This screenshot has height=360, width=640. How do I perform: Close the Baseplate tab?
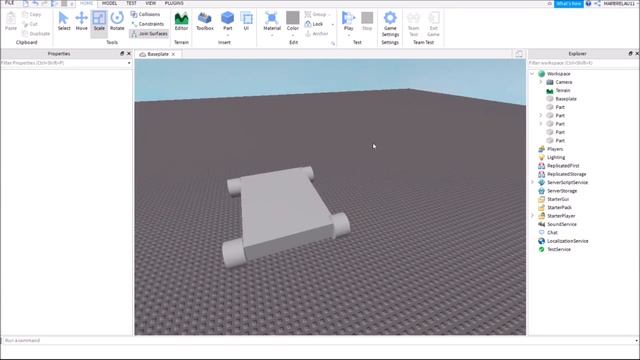pos(173,54)
